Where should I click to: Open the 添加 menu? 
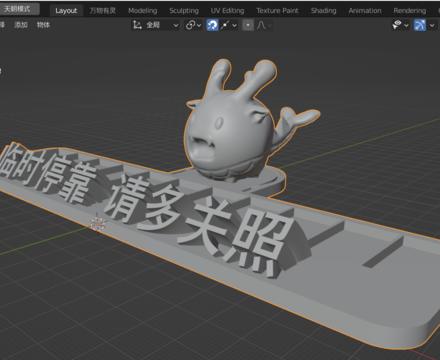click(x=21, y=25)
